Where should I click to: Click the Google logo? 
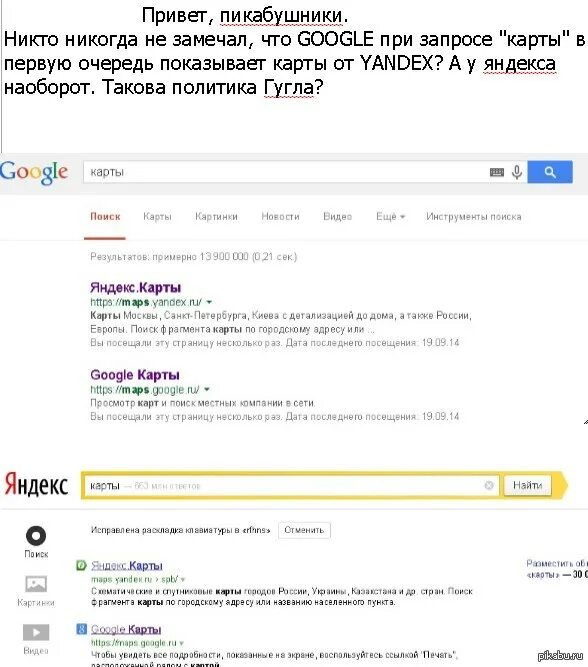pyautogui.click(x=34, y=173)
